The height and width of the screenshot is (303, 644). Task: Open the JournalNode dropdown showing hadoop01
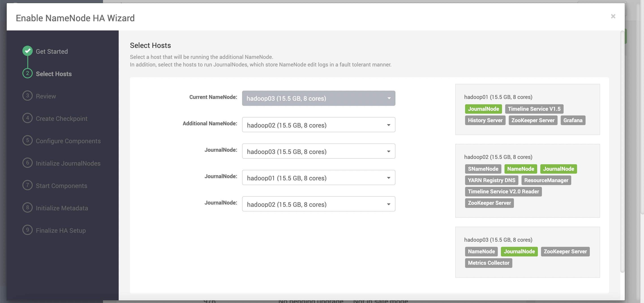pos(318,178)
